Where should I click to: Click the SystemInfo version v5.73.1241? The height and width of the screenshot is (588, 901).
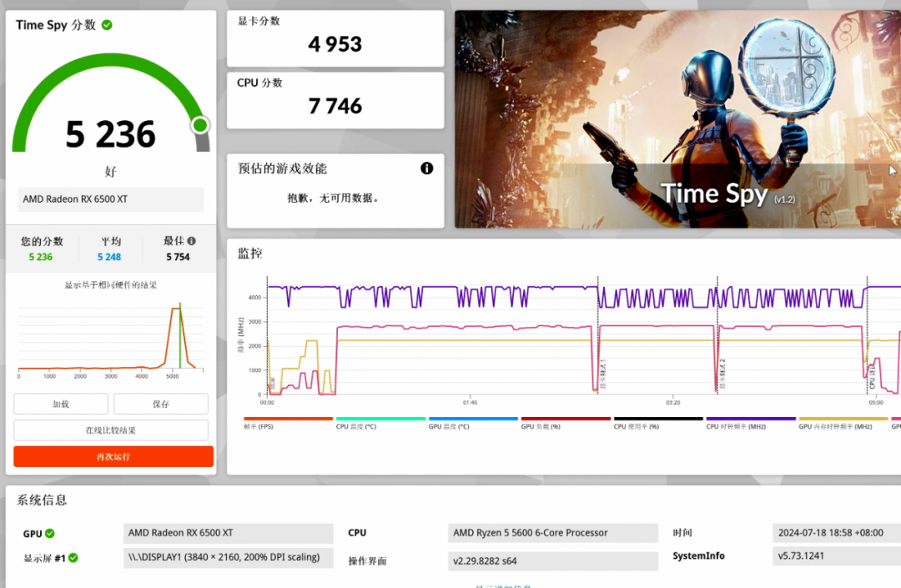pos(837,555)
